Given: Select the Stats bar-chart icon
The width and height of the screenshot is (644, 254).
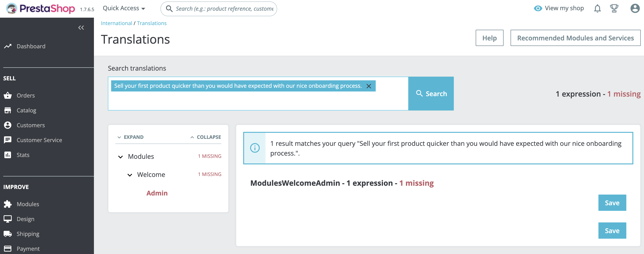Looking at the screenshot, I should (x=8, y=155).
